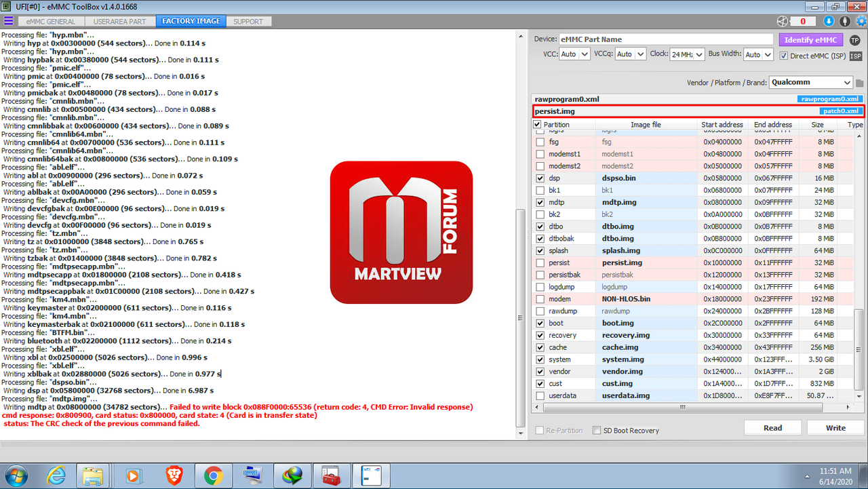Click the Identify eMMC button
This screenshot has width=868, height=489.
coord(810,40)
